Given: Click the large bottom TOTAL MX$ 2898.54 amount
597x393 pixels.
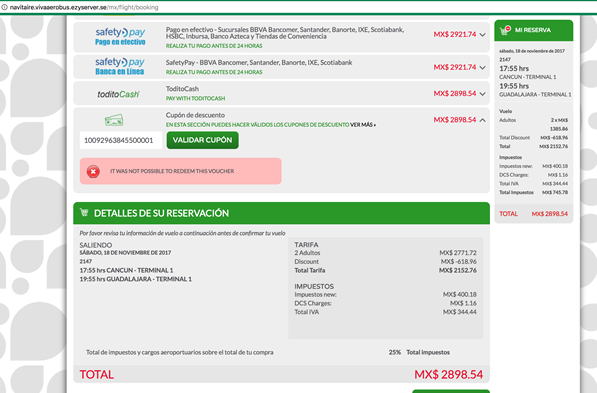Looking at the screenshot, I should click(449, 374).
